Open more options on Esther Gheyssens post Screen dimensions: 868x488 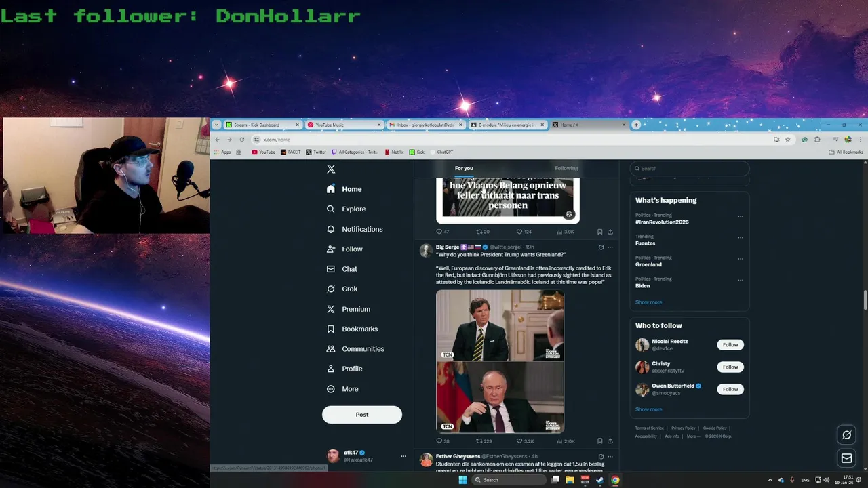(x=610, y=457)
